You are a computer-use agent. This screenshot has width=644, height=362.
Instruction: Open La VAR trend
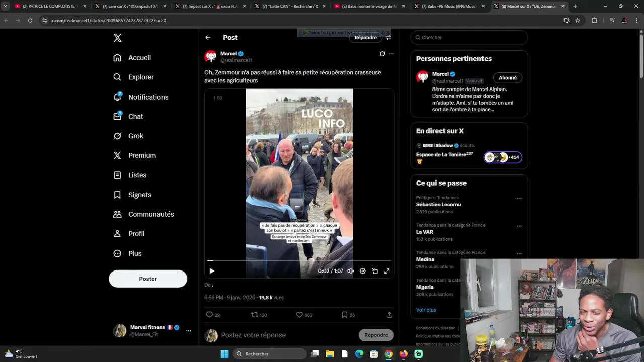coord(425,232)
